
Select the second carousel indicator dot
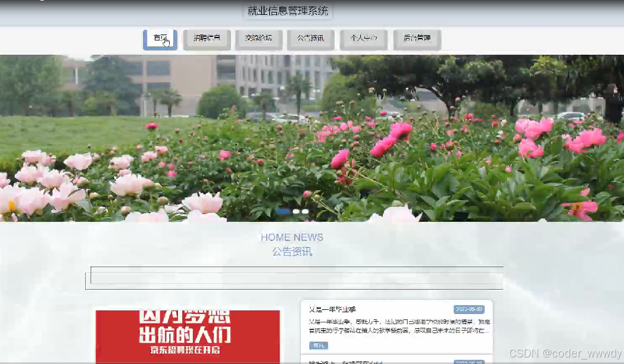coord(296,211)
